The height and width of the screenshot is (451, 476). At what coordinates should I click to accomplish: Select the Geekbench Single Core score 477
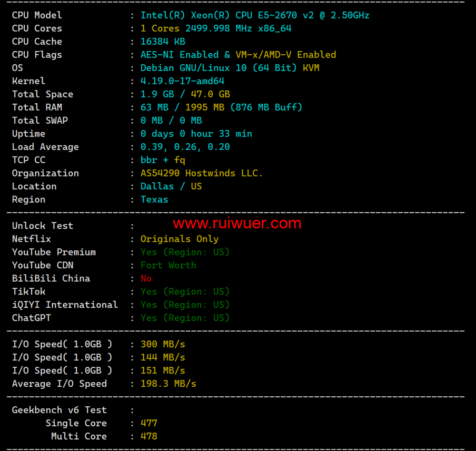tap(149, 423)
